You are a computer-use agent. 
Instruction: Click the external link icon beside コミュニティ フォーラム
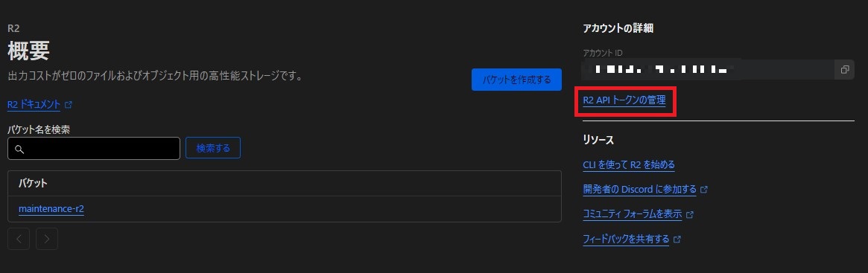pos(690,214)
